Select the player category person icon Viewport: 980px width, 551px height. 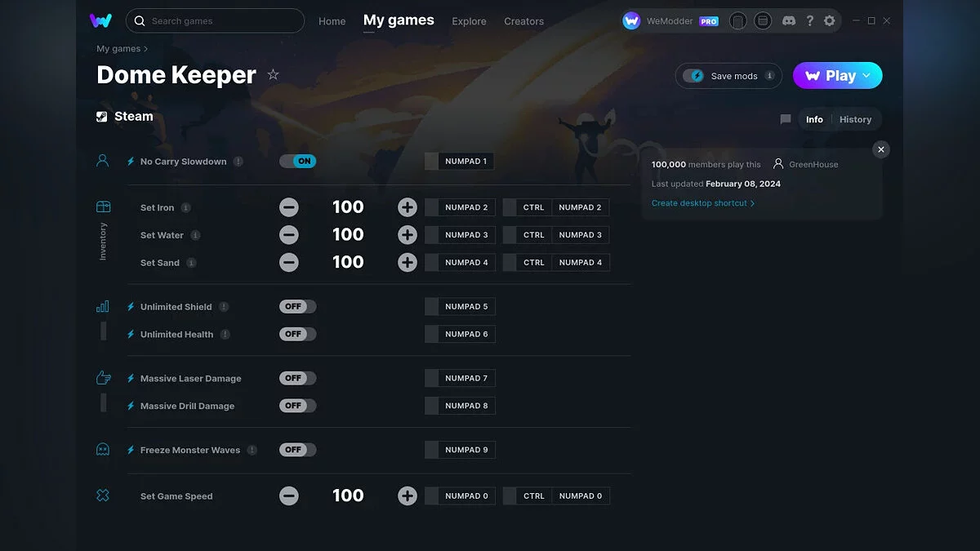(x=103, y=161)
